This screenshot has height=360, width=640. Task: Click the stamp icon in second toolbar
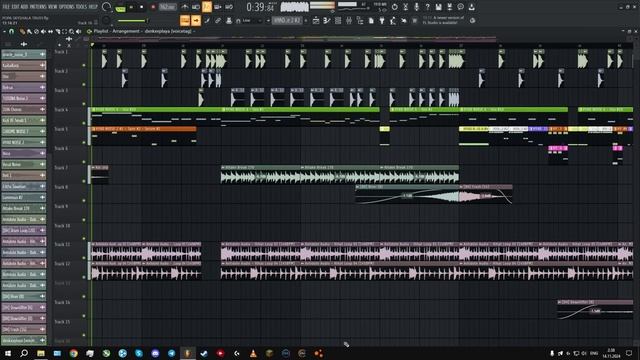(229, 20)
